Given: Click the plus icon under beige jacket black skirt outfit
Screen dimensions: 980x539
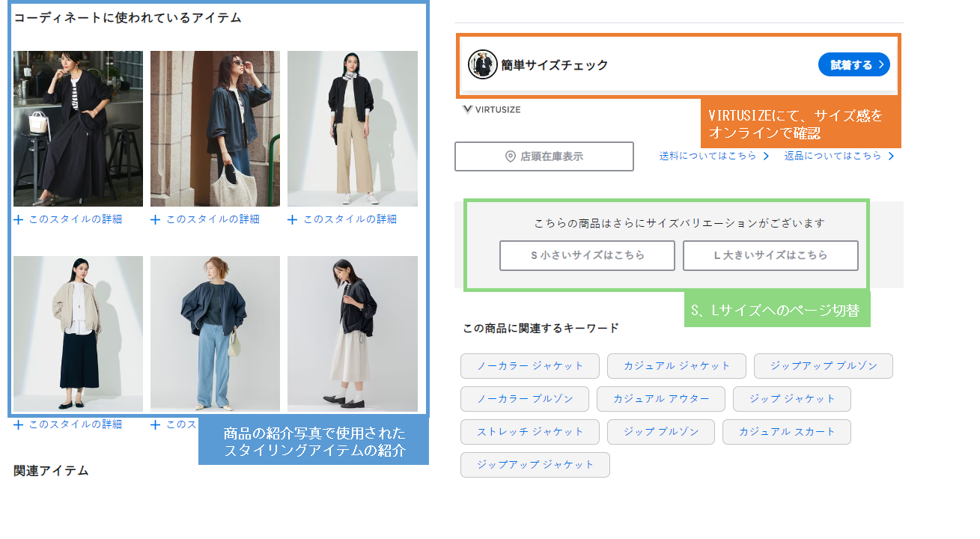Looking at the screenshot, I should 19,425.
